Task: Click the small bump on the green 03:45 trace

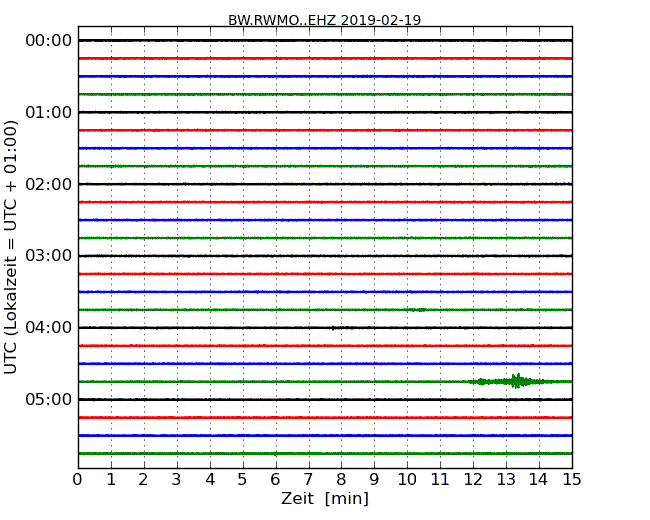Action: tap(418, 310)
